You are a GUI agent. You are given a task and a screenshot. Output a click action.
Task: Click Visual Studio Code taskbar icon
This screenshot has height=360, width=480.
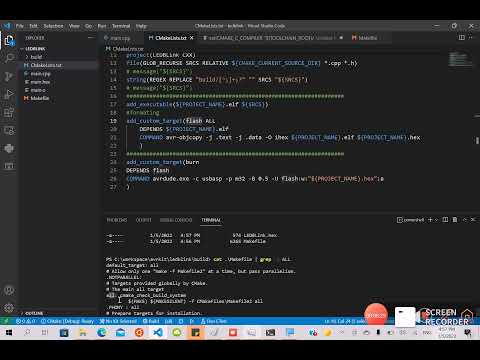158,333
